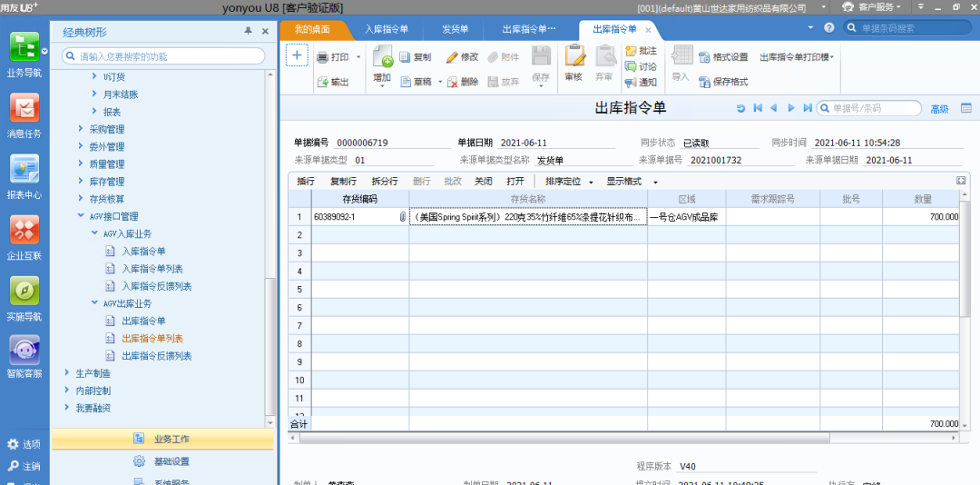Image resolution: width=980 pixels, height=485 pixels.
Task: Open the 报表中心 sidebar icon
Action: 24,169
